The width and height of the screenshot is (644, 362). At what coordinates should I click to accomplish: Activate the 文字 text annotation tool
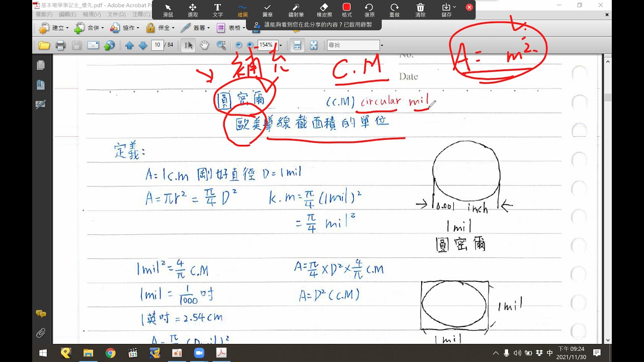pos(217,10)
